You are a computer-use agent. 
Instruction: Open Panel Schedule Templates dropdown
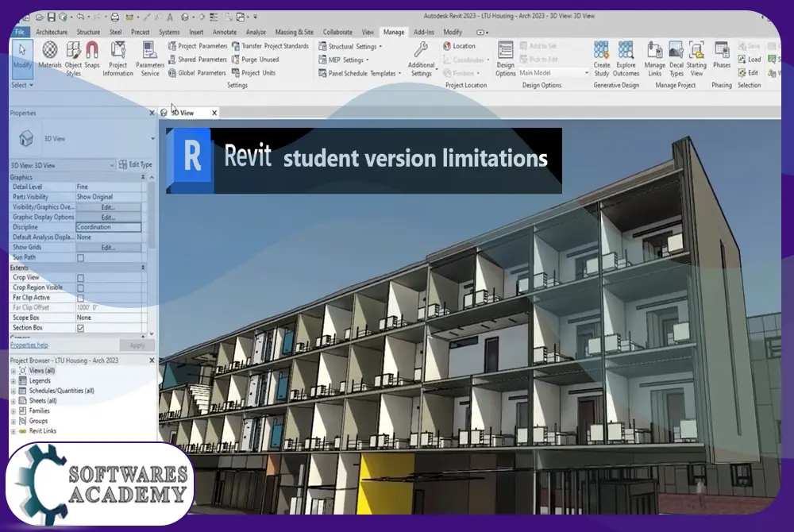click(x=360, y=73)
